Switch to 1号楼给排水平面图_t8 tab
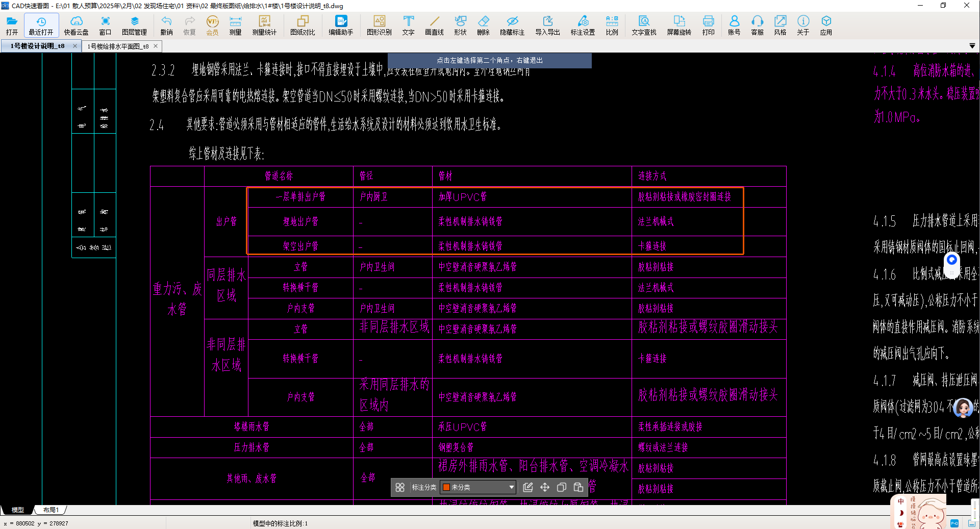 click(118, 46)
